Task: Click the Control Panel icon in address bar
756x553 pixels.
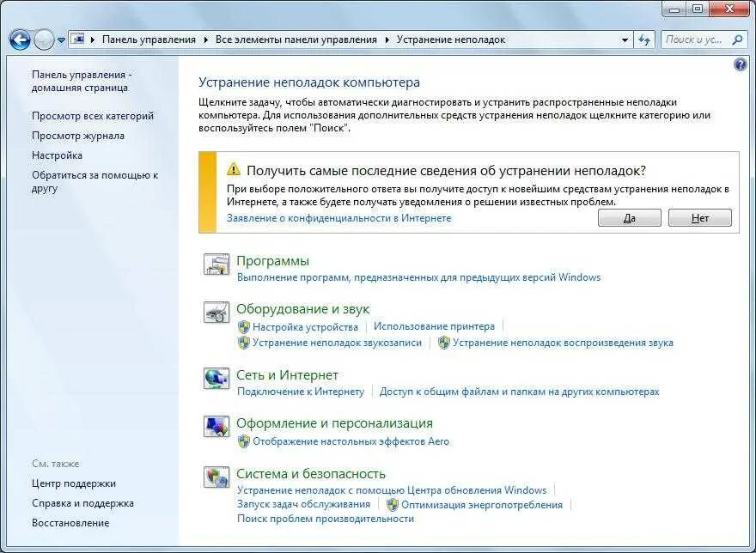Action: click(x=77, y=39)
